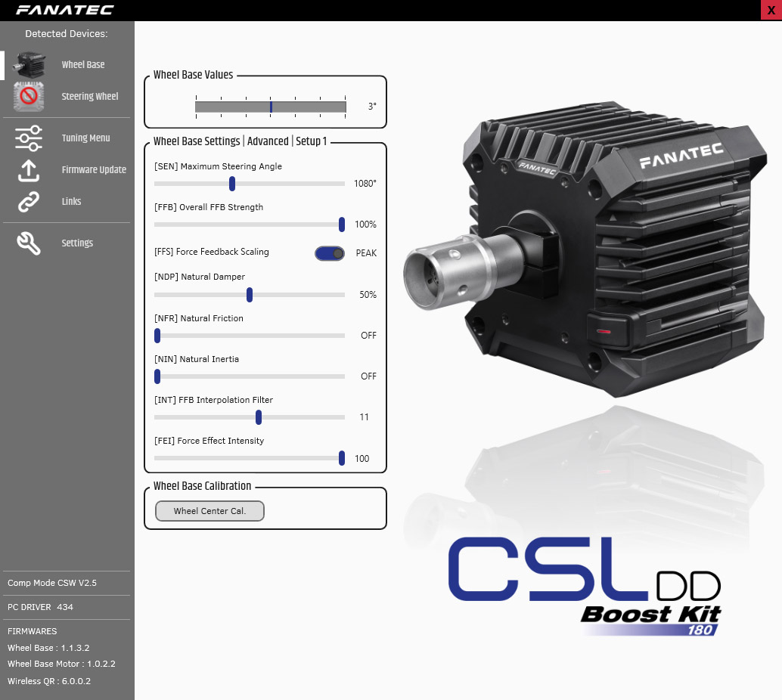This screenshot has width=782, height=700.
Task: Click the Tuning Menu text entry
Action: click(85, 138)
